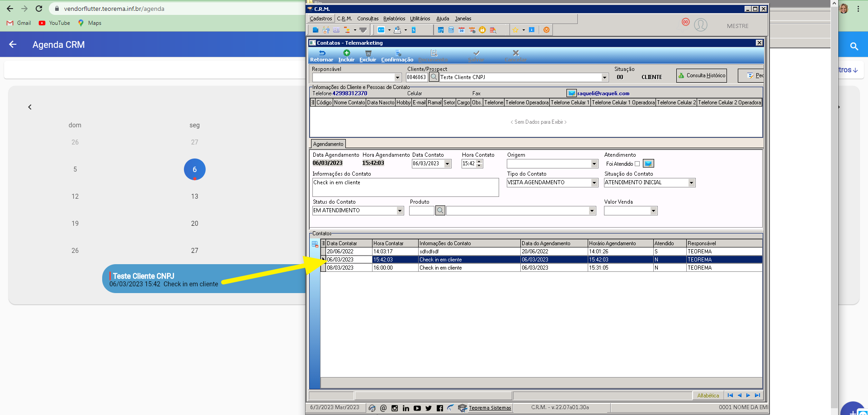Click the magnifier beside client code 0046063
Viewport: 868px width, 415px height.
point(434,77)
